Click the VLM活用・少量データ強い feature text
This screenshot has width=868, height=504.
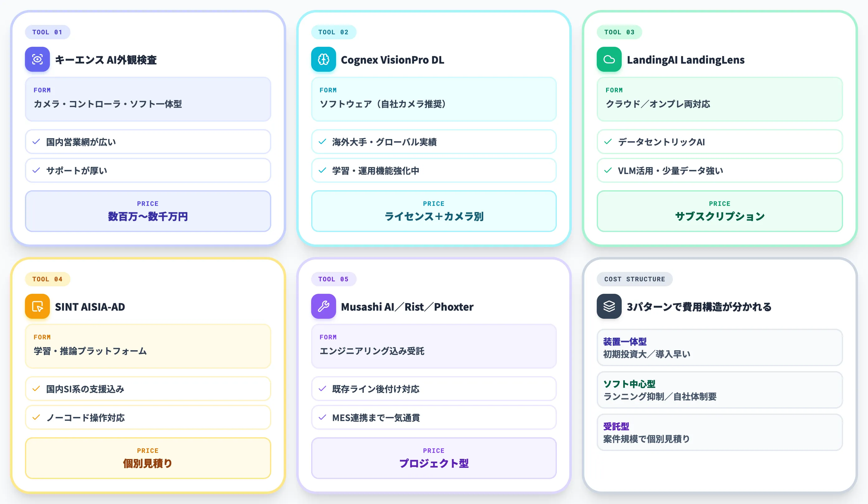click(x=670, y=171)
